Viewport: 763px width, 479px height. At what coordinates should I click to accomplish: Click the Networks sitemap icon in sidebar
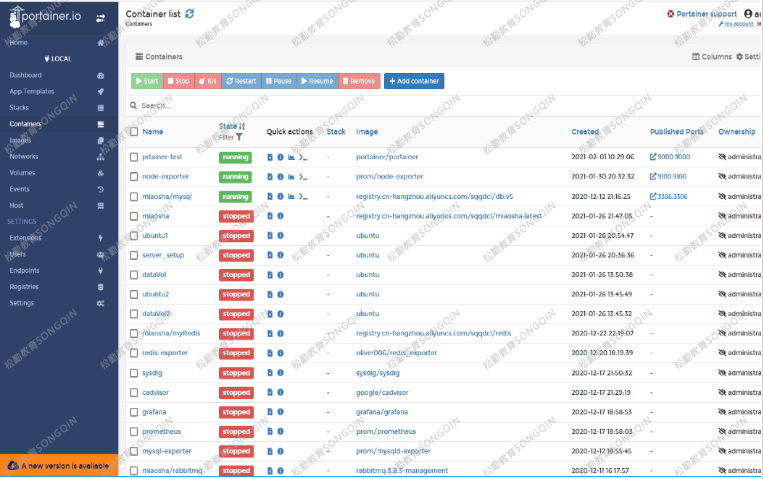(x=100, y=157)
